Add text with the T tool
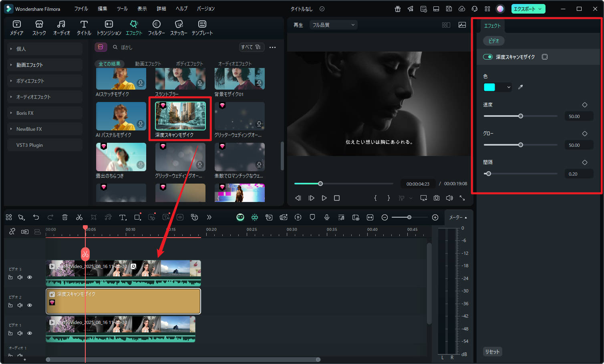Viewport: 604px width, 364px height. pyautogui.click(x=123, y=217)
